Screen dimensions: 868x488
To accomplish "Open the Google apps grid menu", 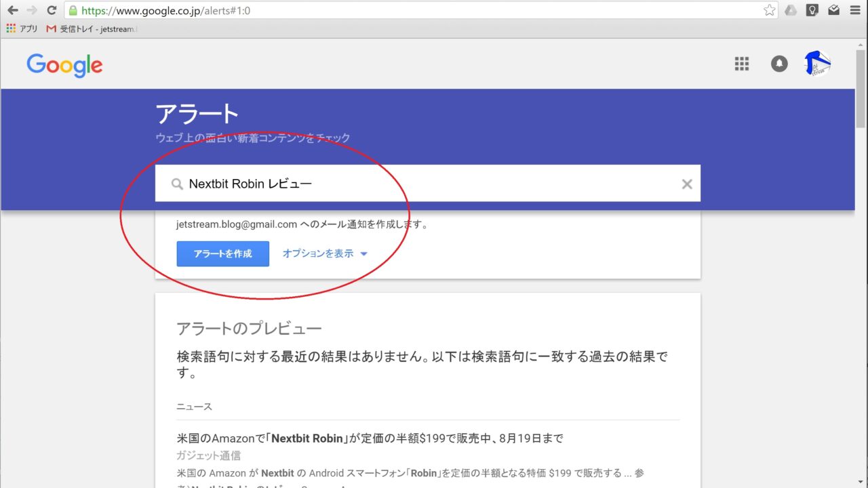I will 742,64.
